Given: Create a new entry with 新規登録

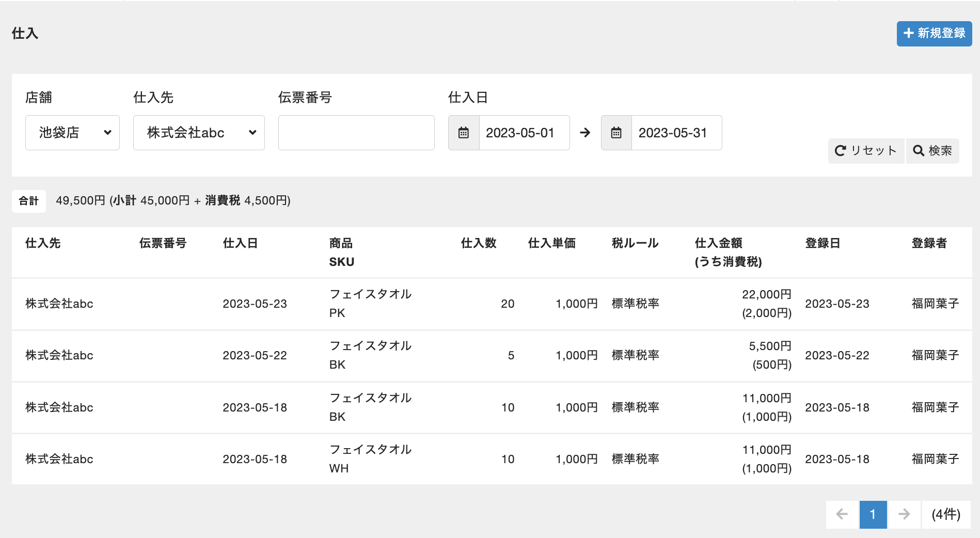Looking at the screenshot, I should 934,34.
